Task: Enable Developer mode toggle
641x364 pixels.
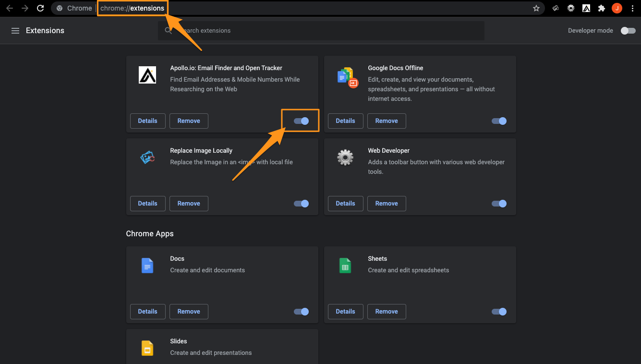Action: (x=628, y=31)
